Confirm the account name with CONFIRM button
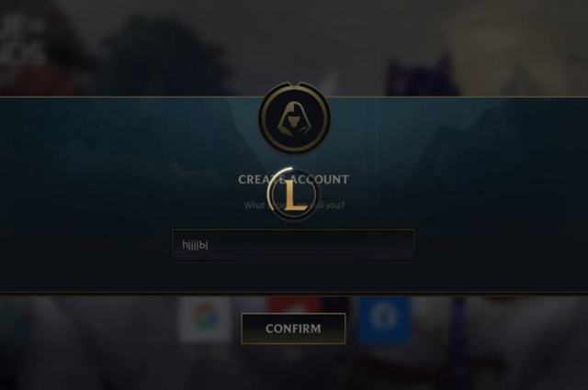The height and width of the screenshot is (390, 588). (293, 329)
